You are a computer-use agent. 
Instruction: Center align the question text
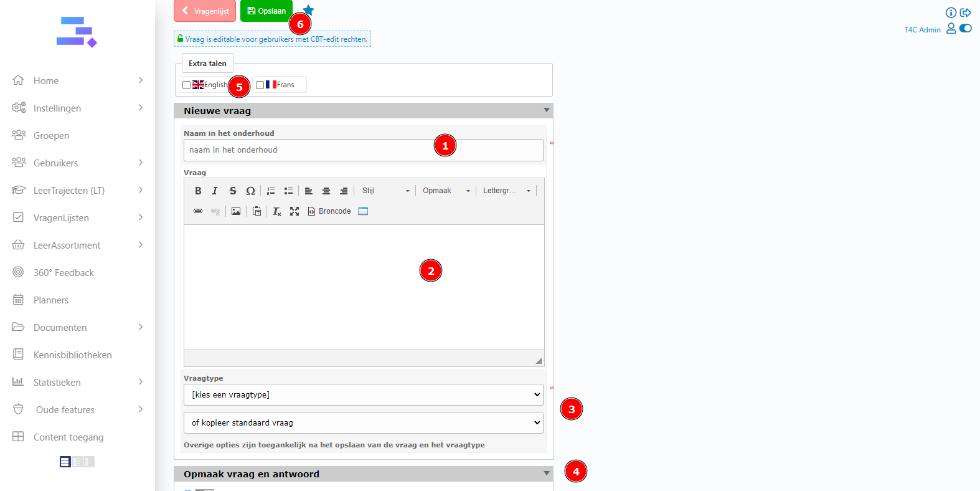326,191
